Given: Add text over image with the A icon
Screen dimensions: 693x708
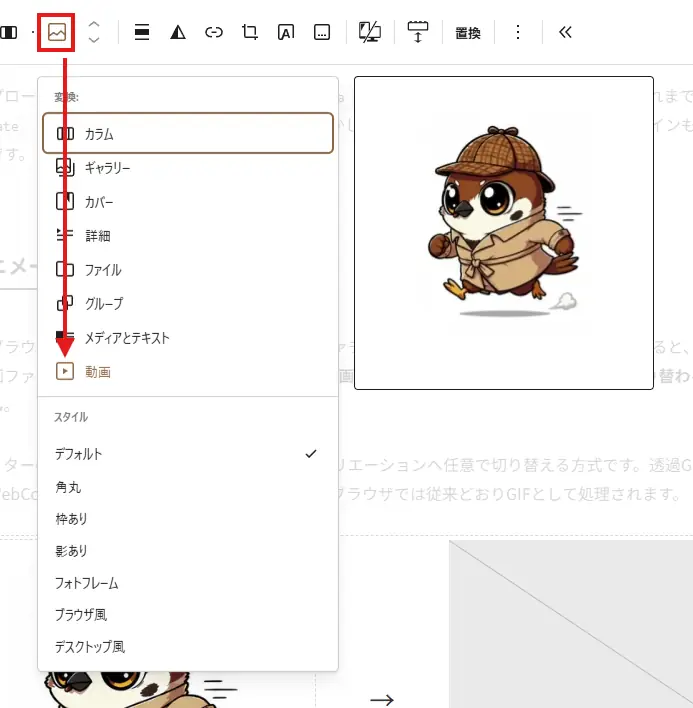Looking at the screenshot, I should coord(286,32).
